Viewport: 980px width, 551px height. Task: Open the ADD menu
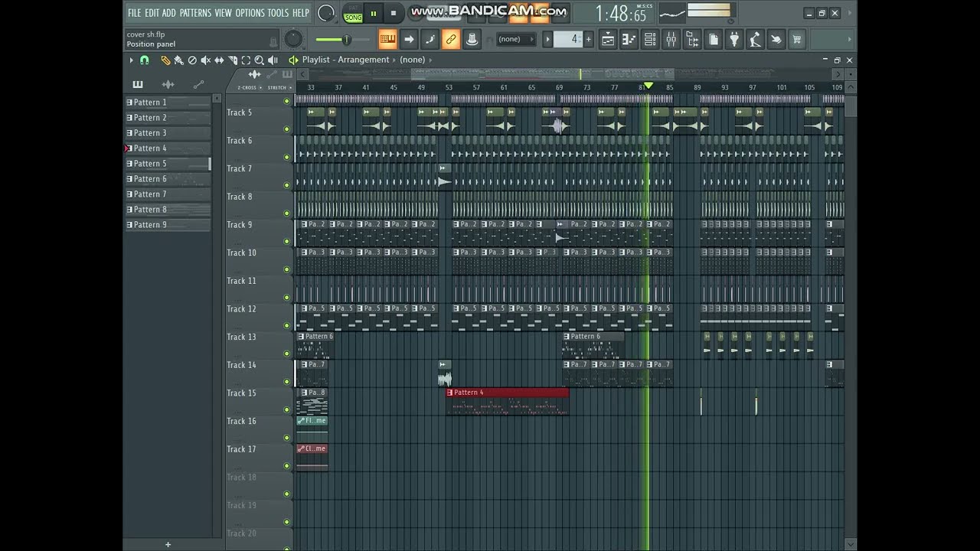coord(169,12)
